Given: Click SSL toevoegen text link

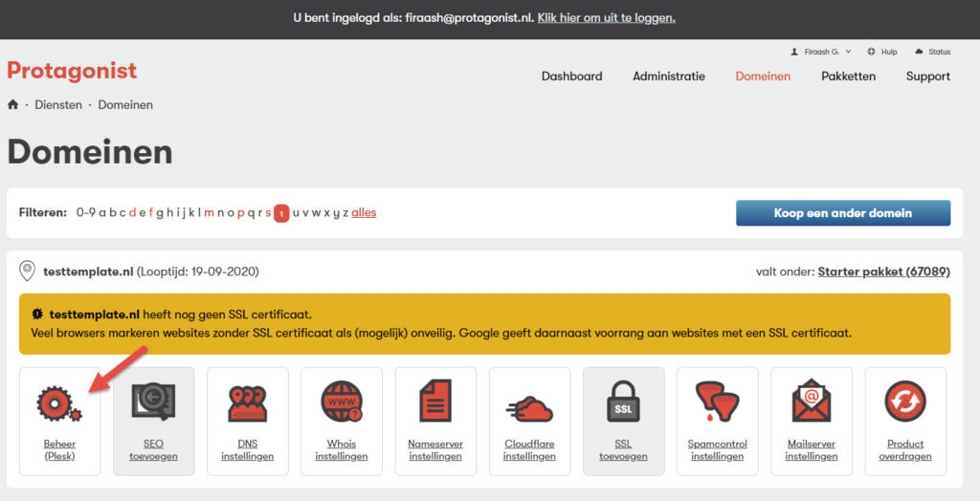Looking at the screenshot, I should coord(623,449).
